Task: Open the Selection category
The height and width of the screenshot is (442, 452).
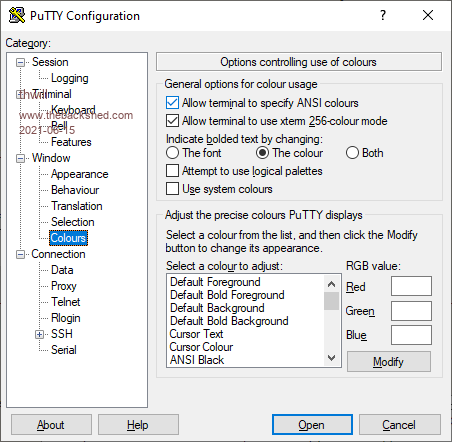Action: [73, 222]
